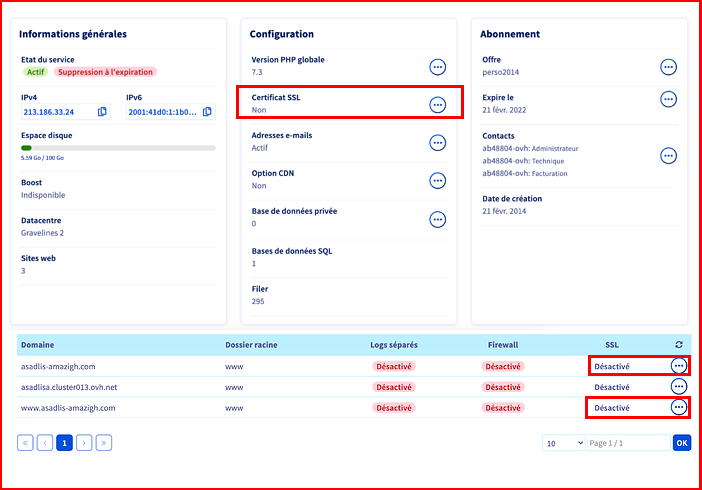
Task: Open the Adresses e-mails options menu
Action: point(437,143)
